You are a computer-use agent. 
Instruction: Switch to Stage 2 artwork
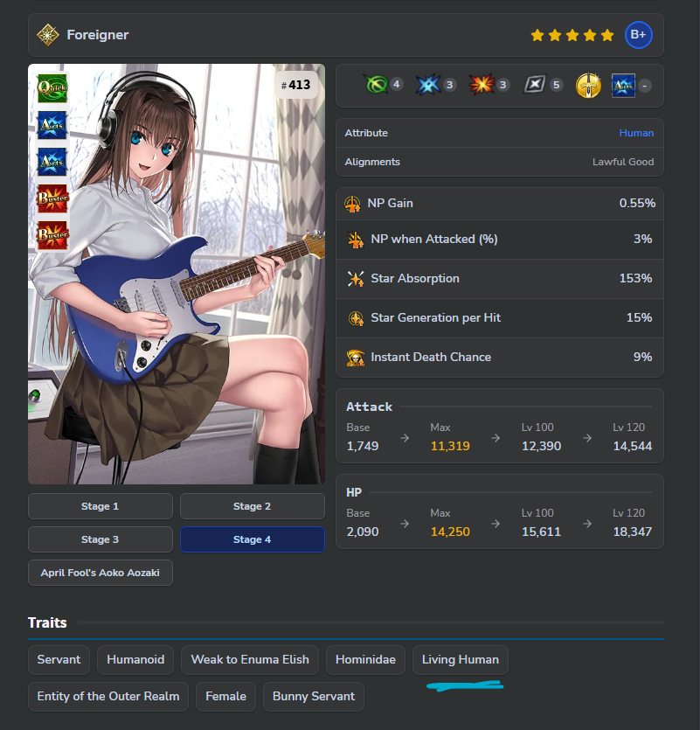tap(253, 506)
